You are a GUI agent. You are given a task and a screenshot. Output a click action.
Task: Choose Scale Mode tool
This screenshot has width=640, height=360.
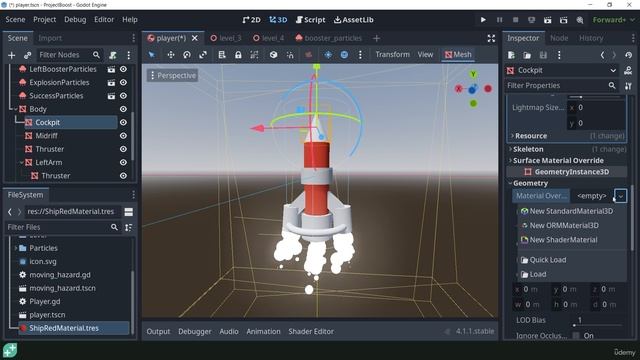coord(203,55)
